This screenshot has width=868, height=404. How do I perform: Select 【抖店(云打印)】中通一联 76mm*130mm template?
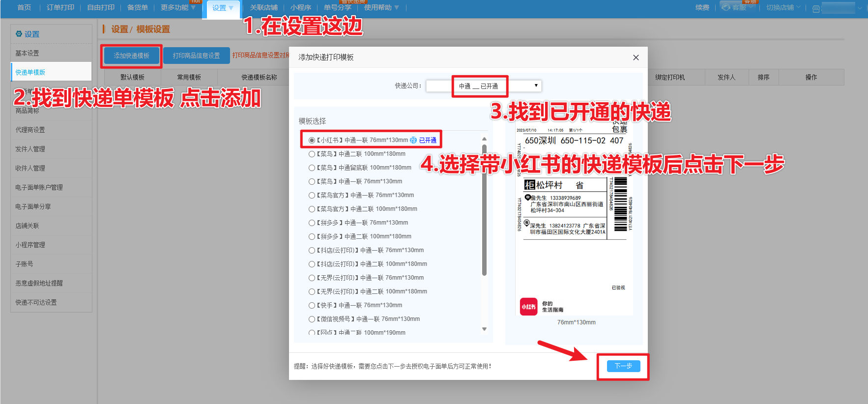point(312,250)
